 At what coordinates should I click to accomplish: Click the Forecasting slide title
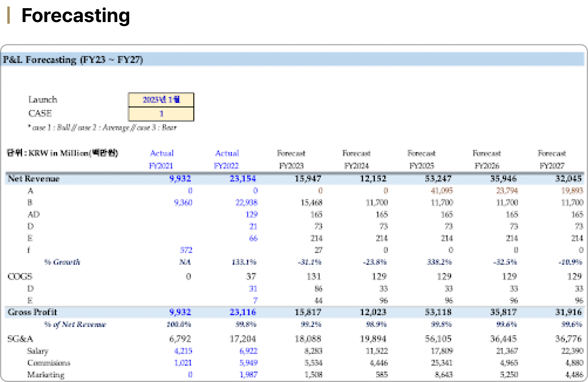tap(76, 16)
